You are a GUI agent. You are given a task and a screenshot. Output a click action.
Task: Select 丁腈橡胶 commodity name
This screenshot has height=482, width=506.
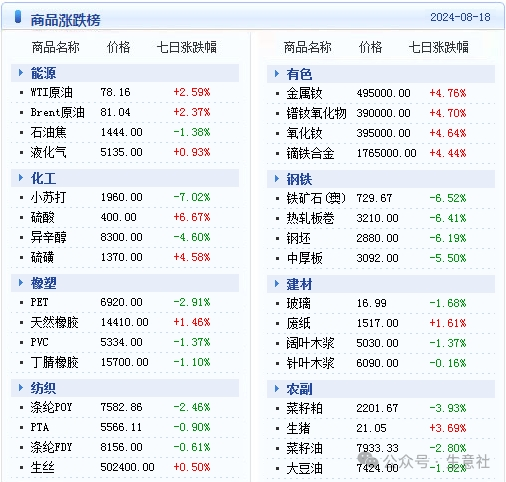tap(54, 362)
